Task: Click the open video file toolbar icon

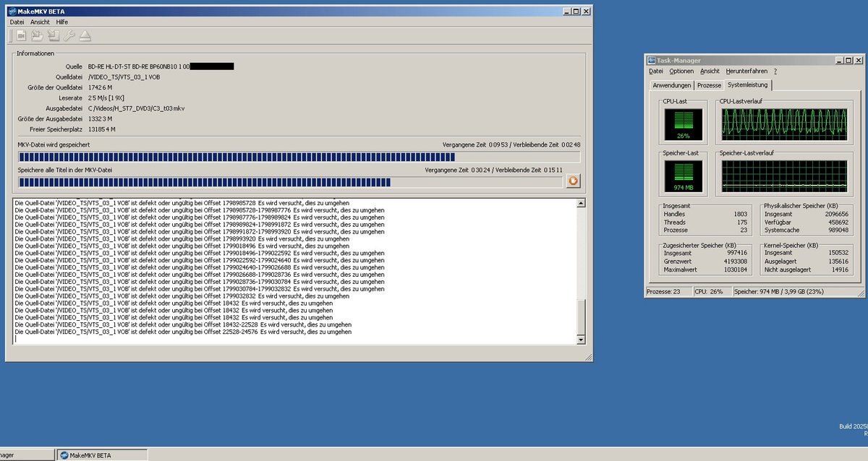Action: coord(22,35)
